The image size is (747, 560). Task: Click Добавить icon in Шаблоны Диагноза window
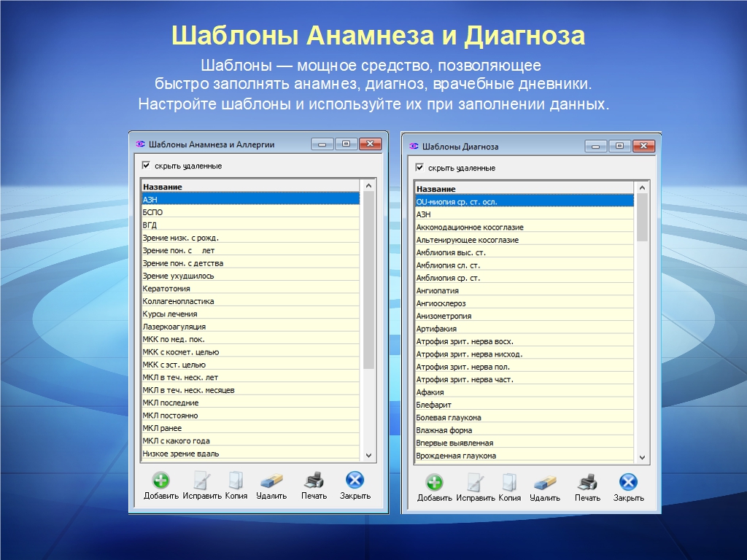pyautogui.click(x=434, y=483)
